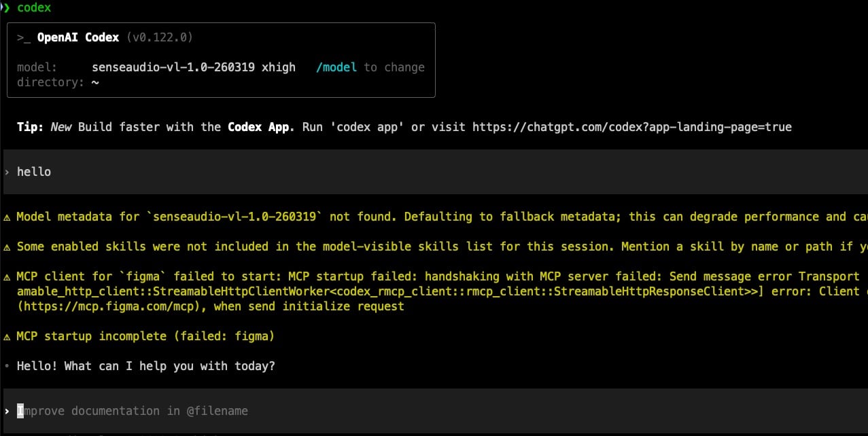Click the 'codex' command at the shell prompt
This screenshot has width=868, height=436.
[34, 7]
